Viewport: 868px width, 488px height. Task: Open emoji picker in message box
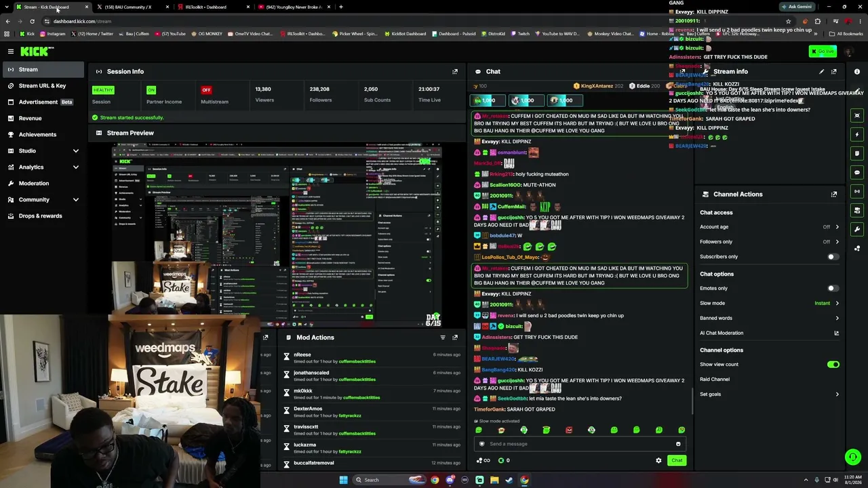click(678, 444)
